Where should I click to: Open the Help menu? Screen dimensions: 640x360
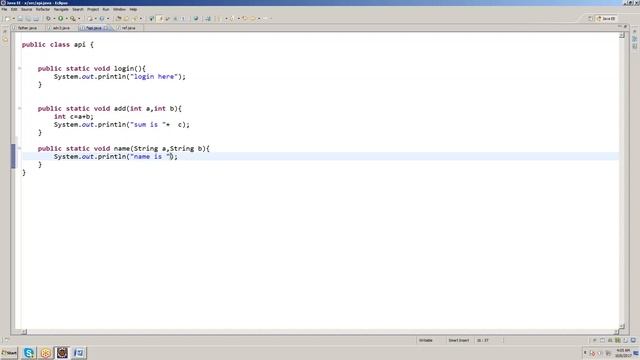(x=133, y=9)
